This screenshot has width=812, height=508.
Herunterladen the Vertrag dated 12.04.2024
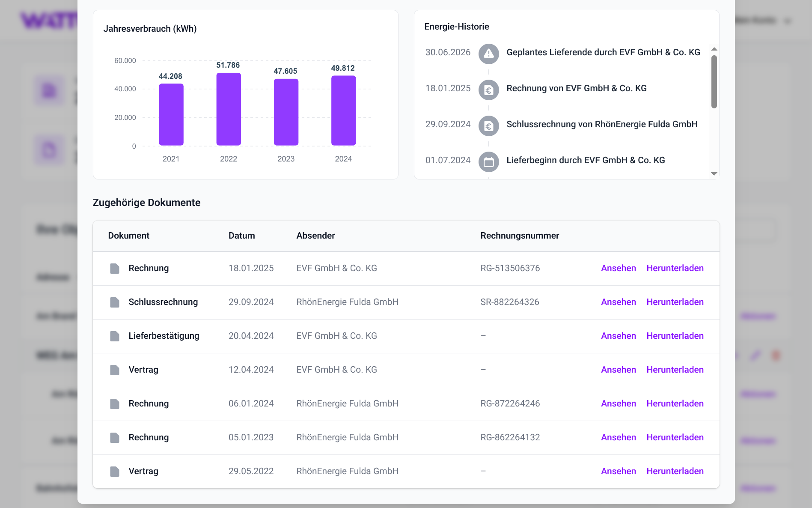coord(675,370)
